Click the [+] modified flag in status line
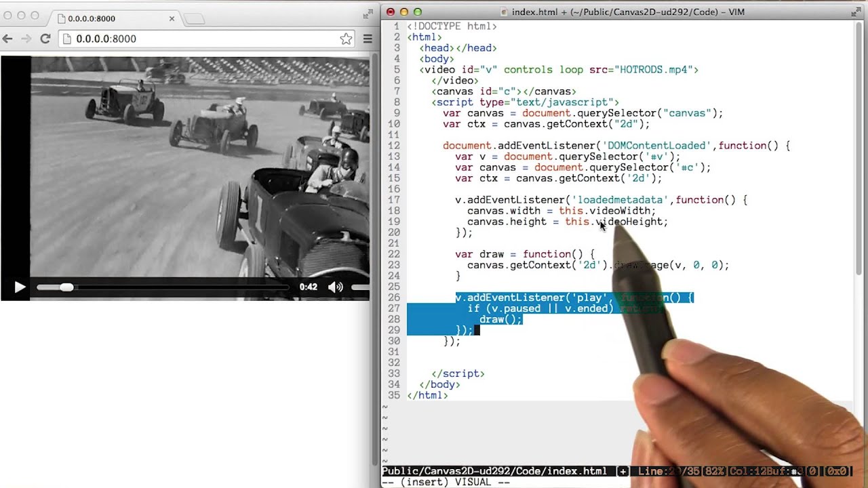The height and width of the screenshot is (488, 868). click(x=623, y=471)
